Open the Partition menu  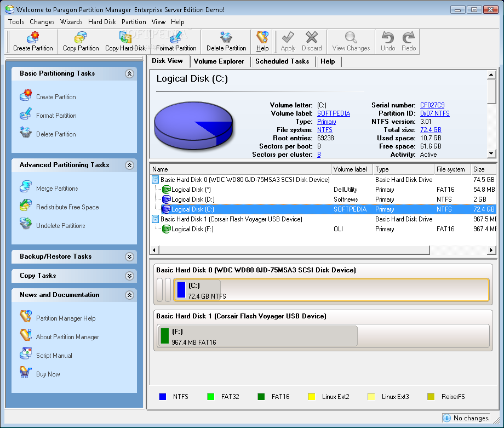tap(134, 22)
